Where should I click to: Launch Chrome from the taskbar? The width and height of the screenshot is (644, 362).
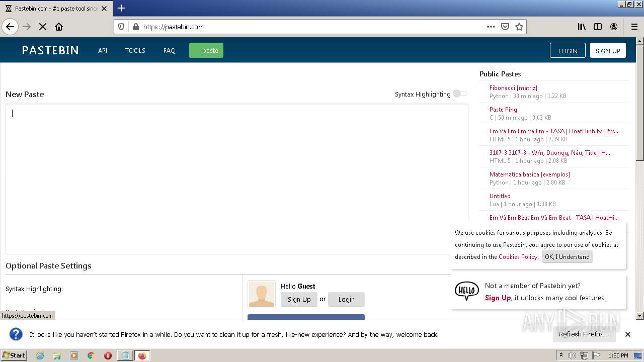point(91,355)
